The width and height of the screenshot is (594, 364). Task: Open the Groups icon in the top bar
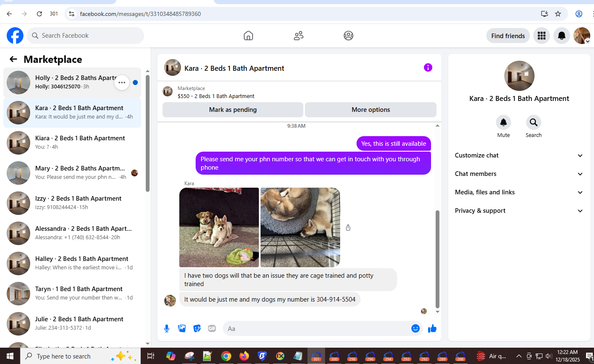tap(349, 36)
